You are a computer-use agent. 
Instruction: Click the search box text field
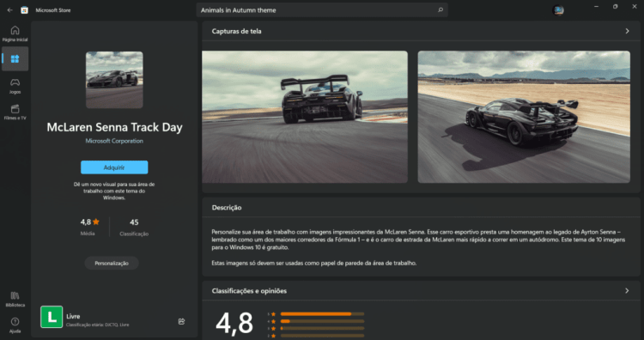(x=316, y=10)
